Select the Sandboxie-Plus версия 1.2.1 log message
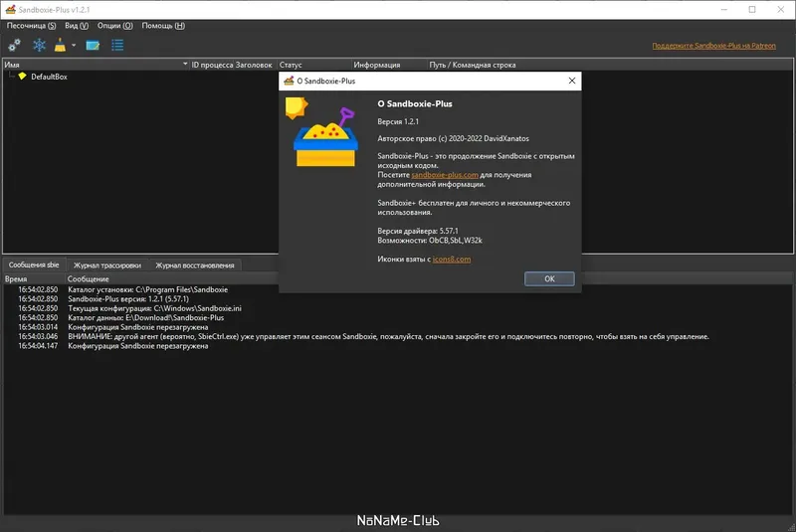Viewport: 796px width, 532px height. click(128, 299)
